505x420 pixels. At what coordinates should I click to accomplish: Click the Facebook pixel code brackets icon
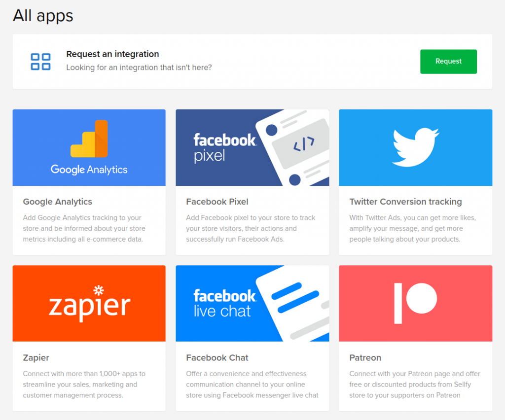[303, 143]
